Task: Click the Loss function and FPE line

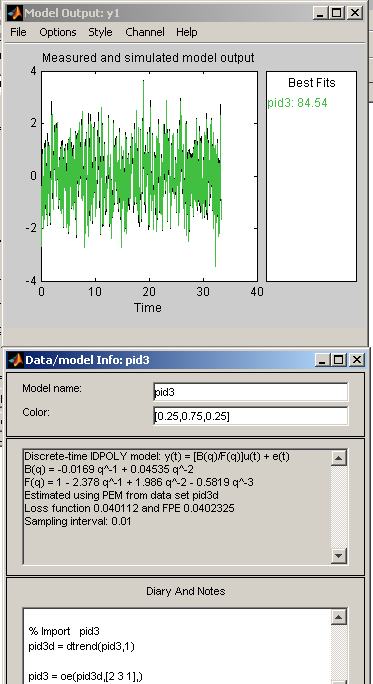Action: [x=129, y=508]
